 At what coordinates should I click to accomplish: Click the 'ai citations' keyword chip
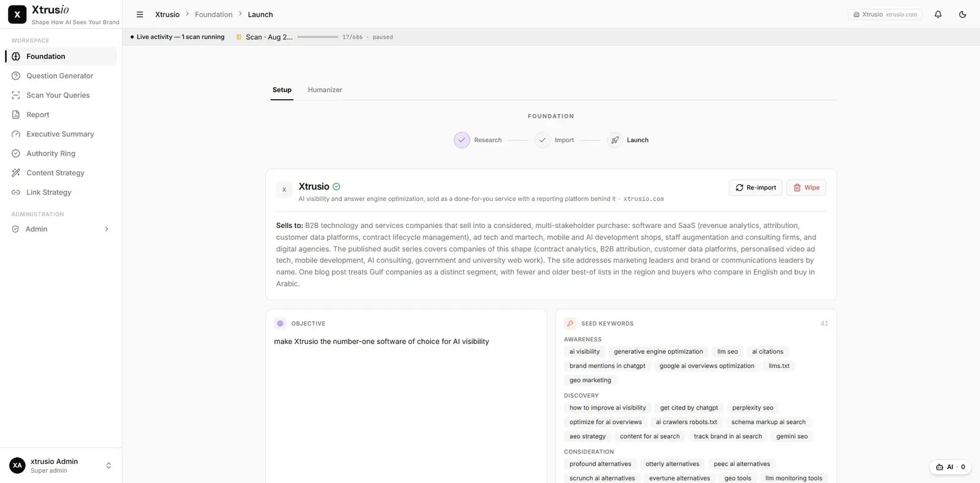767,352
